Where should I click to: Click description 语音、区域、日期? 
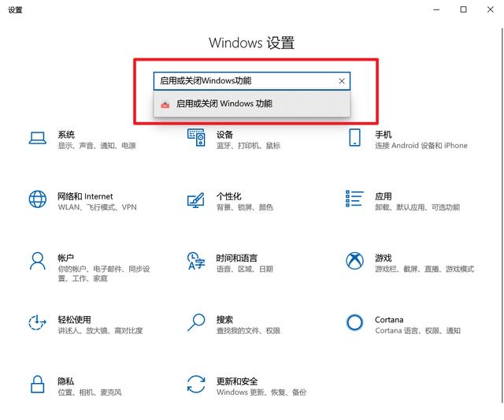click(x=245, y=269)
